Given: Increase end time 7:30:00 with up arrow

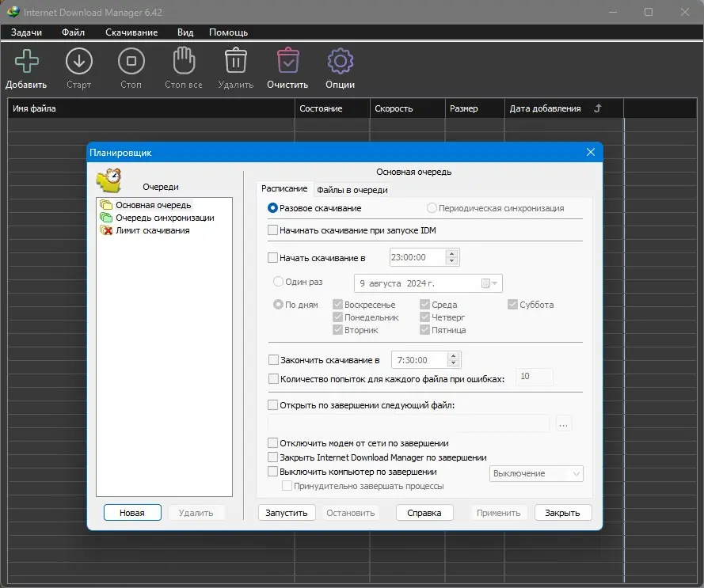Looking at the screenshot, I should pos(454,356).
